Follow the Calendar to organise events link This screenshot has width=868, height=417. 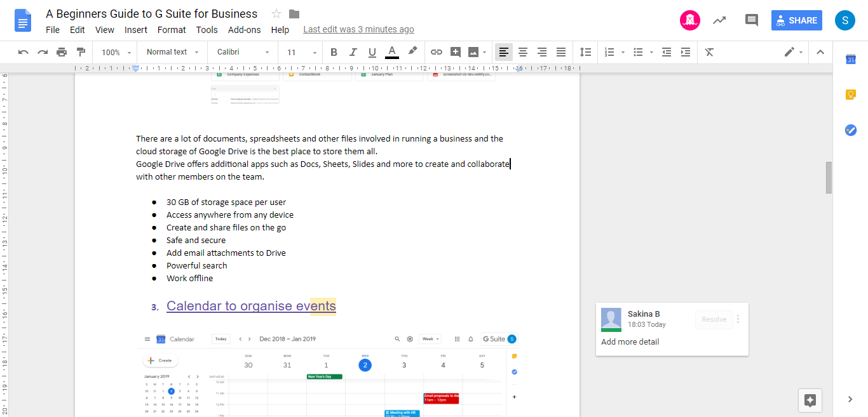[x=251, y=306]
